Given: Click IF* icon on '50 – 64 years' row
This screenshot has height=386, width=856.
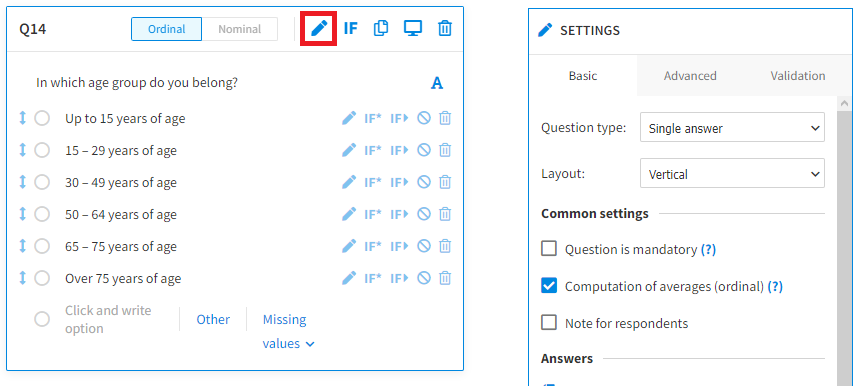Looking at the screenshot, I should [x=373, y=214].
